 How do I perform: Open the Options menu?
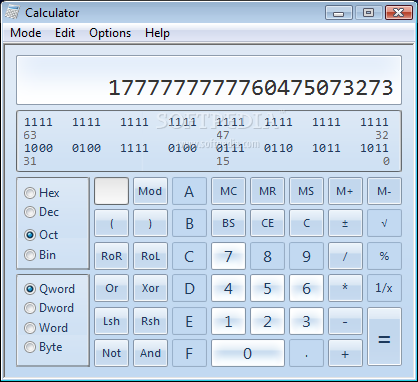[x=110, y=33]
